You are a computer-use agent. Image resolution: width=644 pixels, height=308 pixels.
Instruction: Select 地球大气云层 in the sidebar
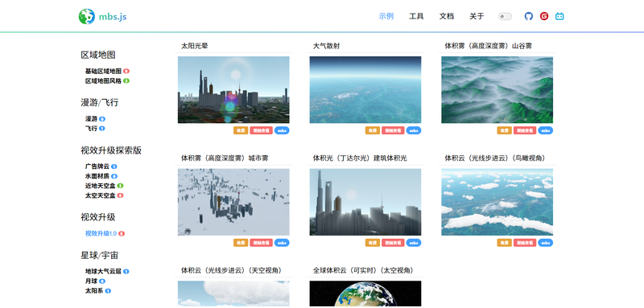click(x=104, y=271)
